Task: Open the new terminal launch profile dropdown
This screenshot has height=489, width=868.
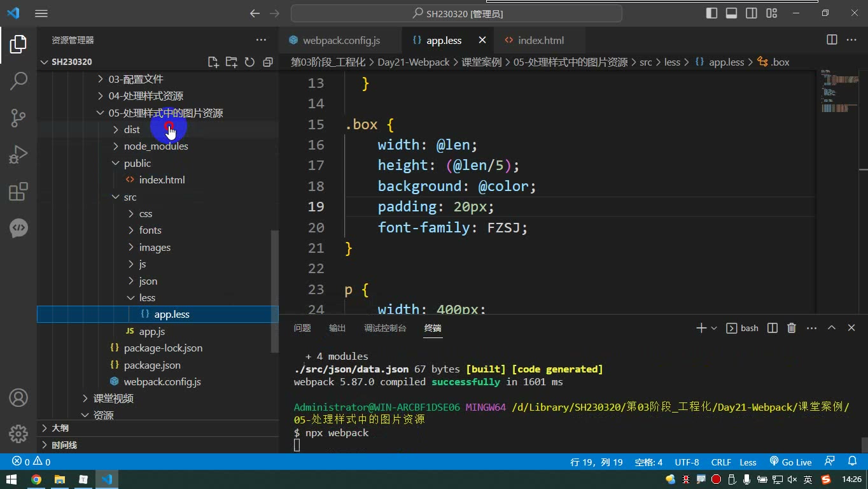Action: point(714,328)
